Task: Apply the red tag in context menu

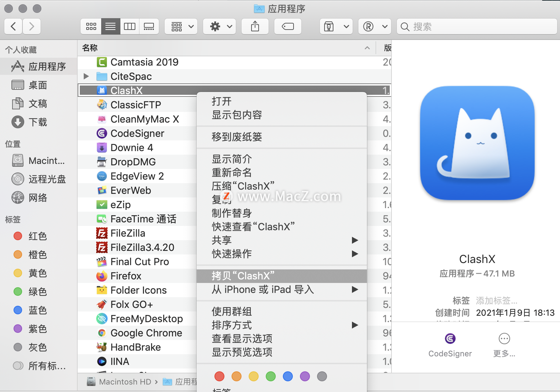Action: click(219, 376)
